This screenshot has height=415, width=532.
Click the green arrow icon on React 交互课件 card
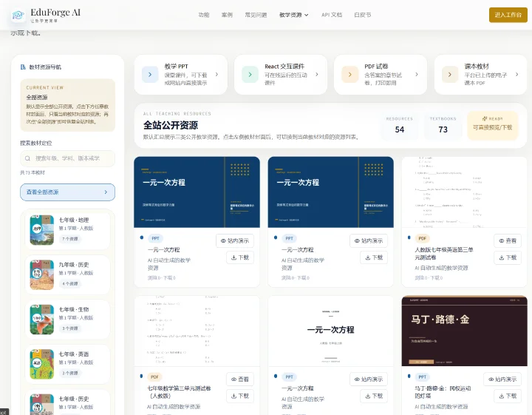(250, 75)
